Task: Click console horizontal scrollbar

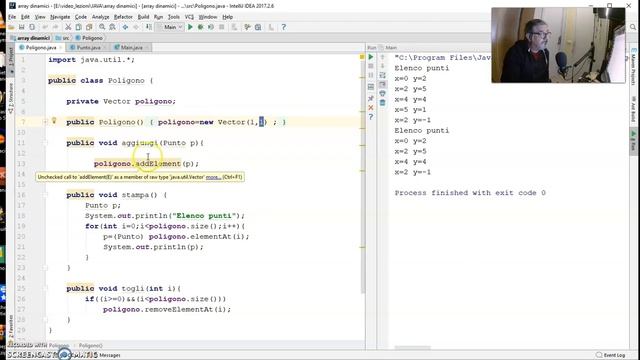Action: 412,348
